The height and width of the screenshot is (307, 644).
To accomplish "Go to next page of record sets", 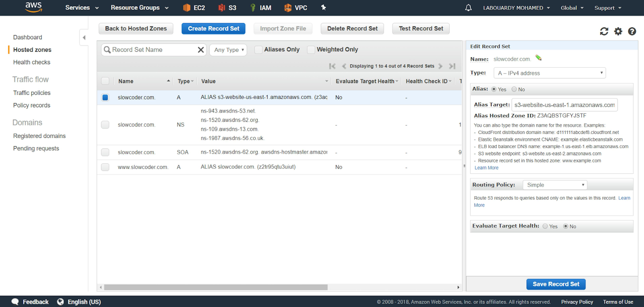I will (x=441, y=66).
